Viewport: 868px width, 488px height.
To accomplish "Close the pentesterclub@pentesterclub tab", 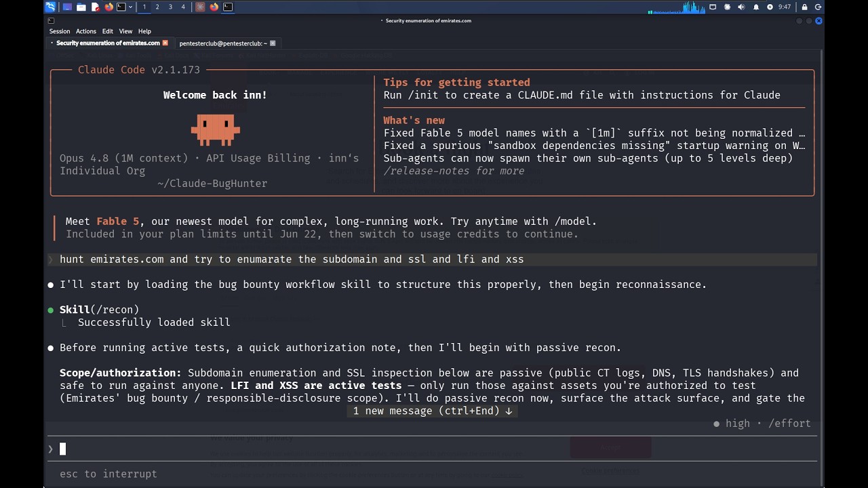I will pos(273,43).
